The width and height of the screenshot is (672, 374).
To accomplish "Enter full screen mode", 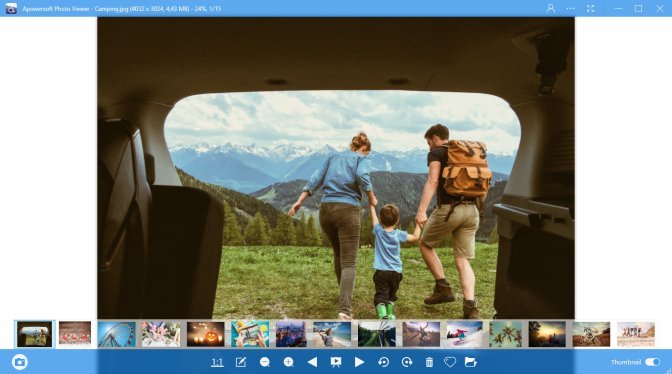I will pos(591,8).
